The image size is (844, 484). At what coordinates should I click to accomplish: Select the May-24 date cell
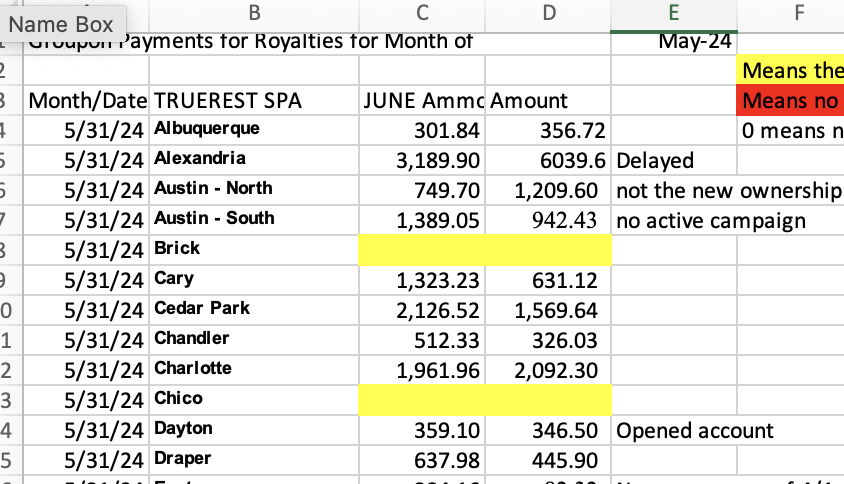[x=695, y=42]
